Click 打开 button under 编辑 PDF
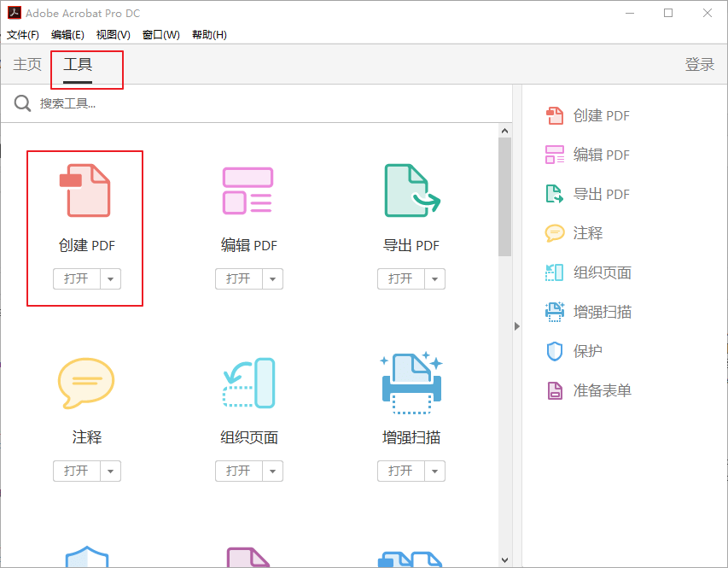The height and width of the screenshot is (568, 728). 239,279
